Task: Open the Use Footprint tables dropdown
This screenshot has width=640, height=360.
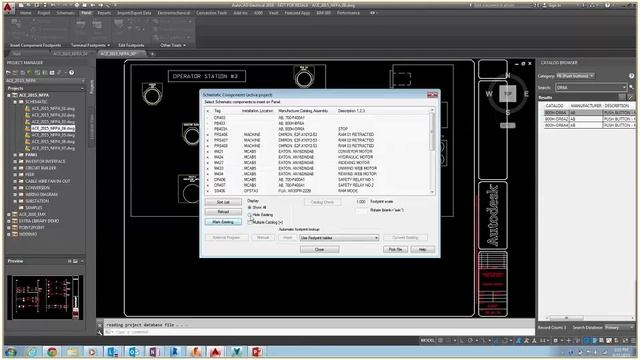Action: click(339, 238)
